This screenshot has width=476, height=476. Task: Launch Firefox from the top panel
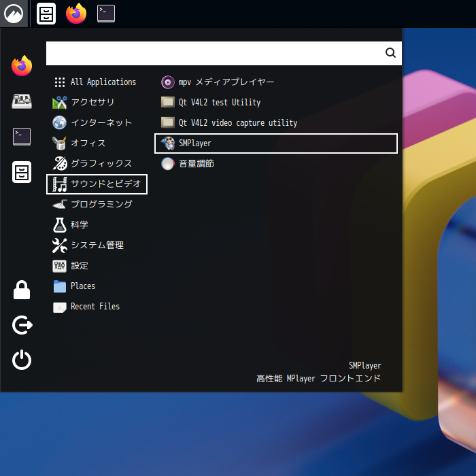coord(76,14)
